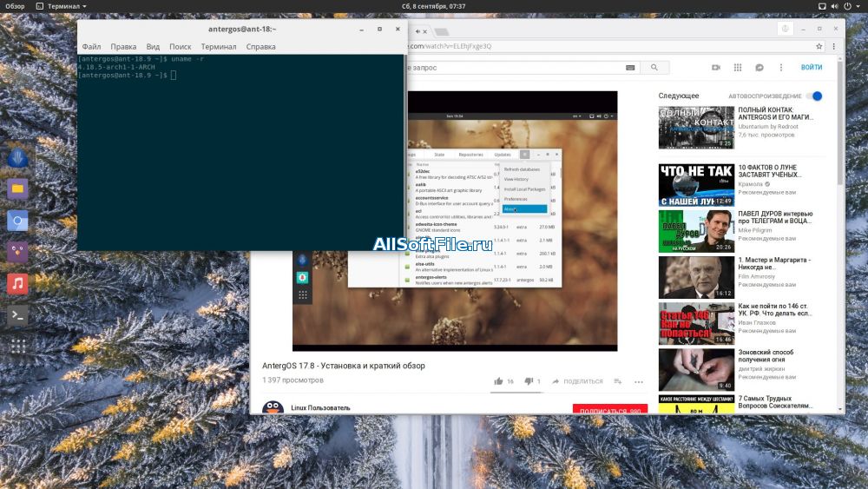Viewport: 868px width, 489px height.
Task: Click Обзор activities button
Action: click(x=15, y=6)
